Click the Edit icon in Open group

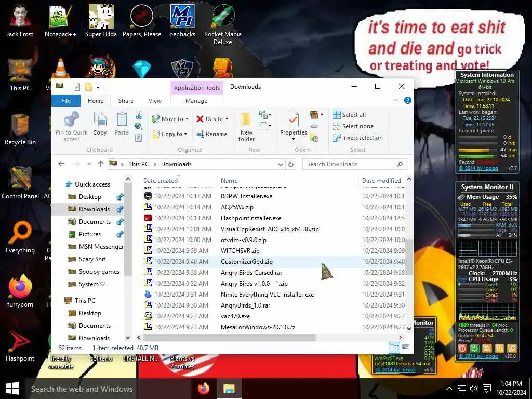pos(314,126)
